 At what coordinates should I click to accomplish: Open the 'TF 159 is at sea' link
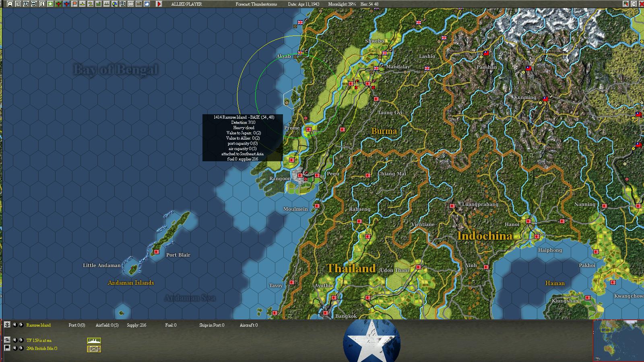[x=39, y=340]
